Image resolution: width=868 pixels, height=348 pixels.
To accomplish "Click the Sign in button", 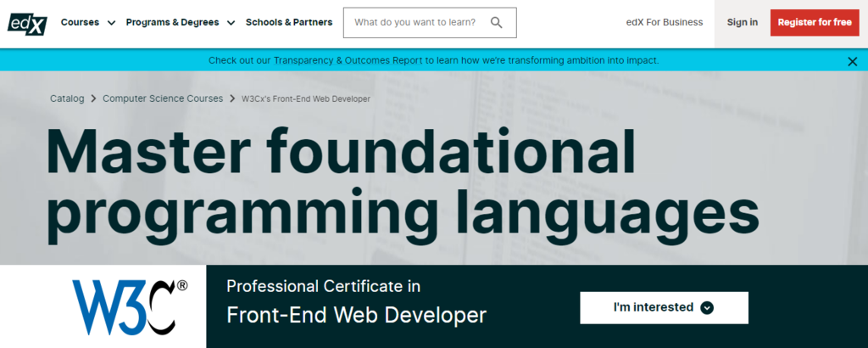I will point(743,23).
